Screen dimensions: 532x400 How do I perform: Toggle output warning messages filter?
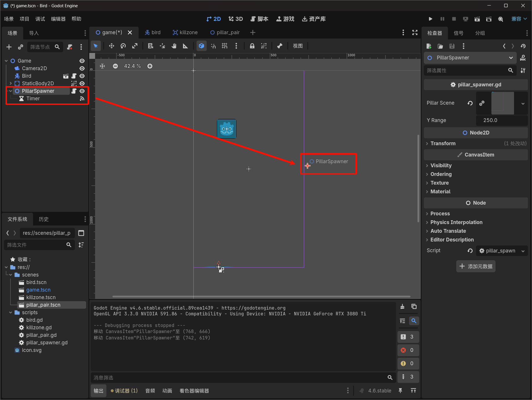pos(408,363)
